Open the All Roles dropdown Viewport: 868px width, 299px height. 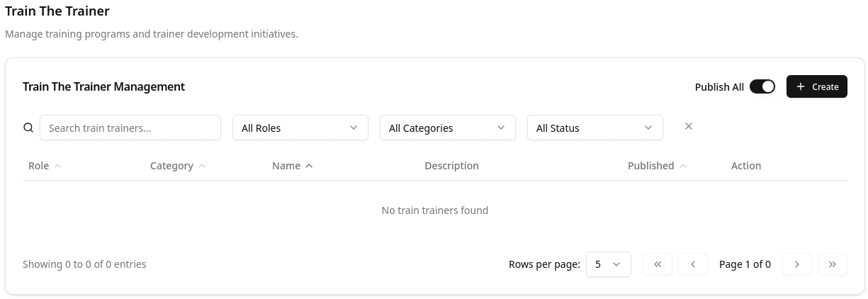pyautogui.click(x=300, y=128)
